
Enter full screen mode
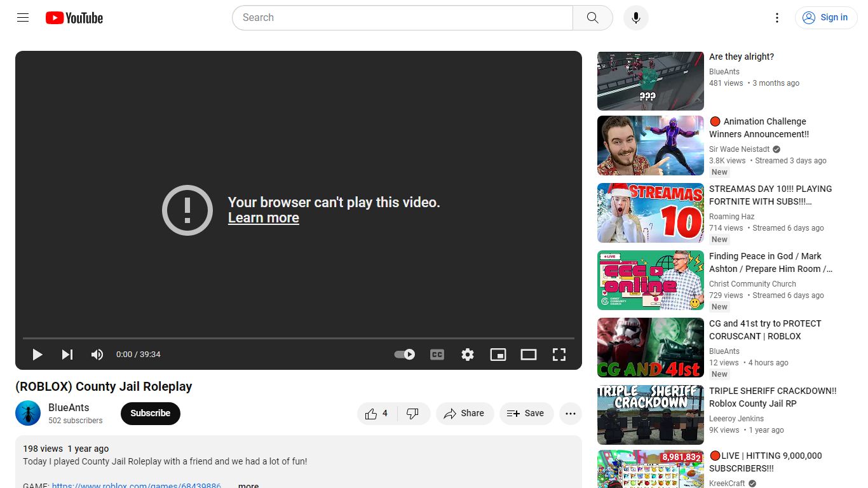(x=559, y=355)
